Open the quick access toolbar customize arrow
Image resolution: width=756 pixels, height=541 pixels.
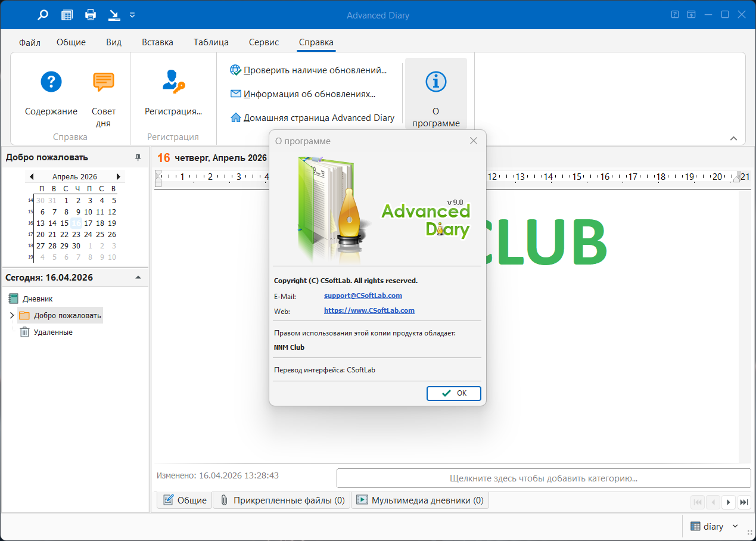pos(132,15)
